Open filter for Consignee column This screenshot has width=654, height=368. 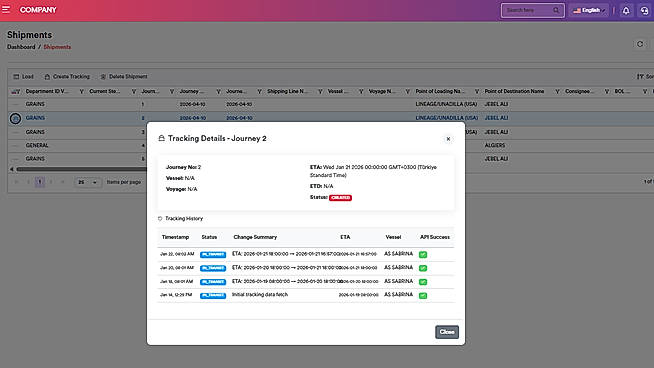(607, 91)
